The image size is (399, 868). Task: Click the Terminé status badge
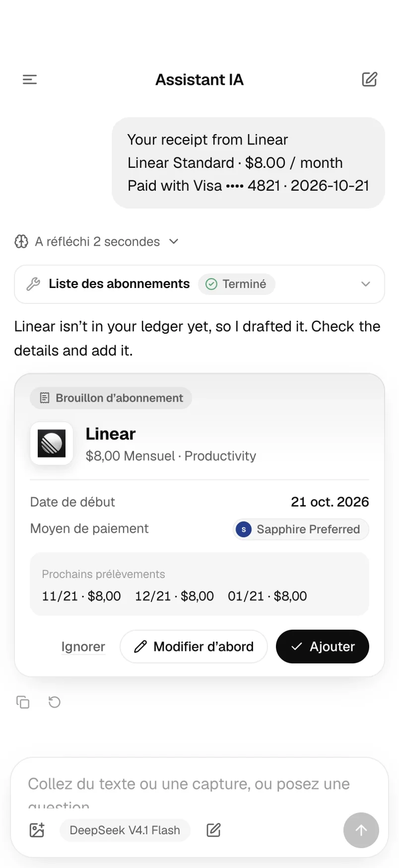[x=237, y=284]
